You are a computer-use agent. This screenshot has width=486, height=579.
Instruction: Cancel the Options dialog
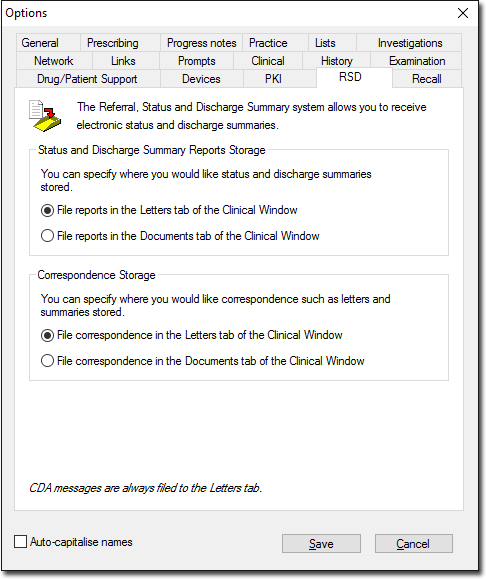coord(414,544)
